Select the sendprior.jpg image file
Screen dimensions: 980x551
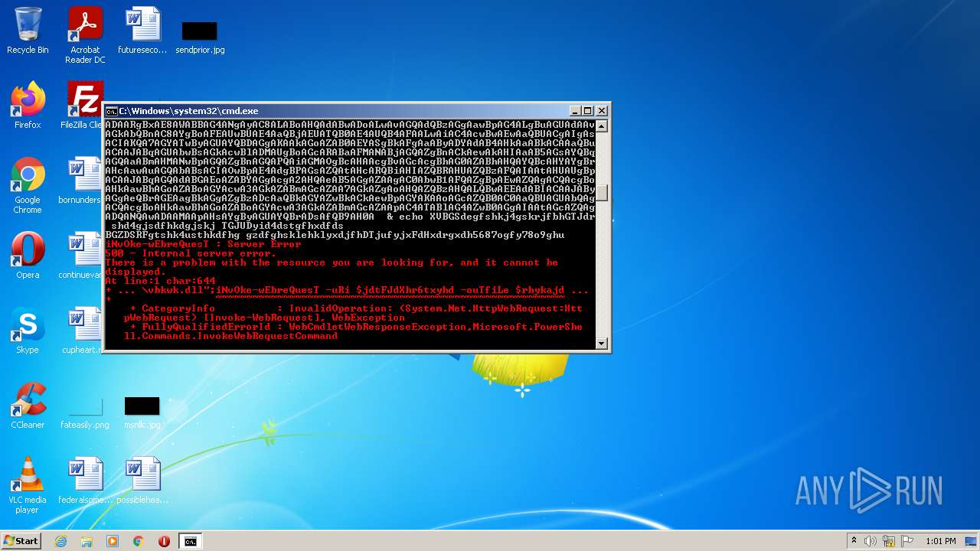coord(200,37)
